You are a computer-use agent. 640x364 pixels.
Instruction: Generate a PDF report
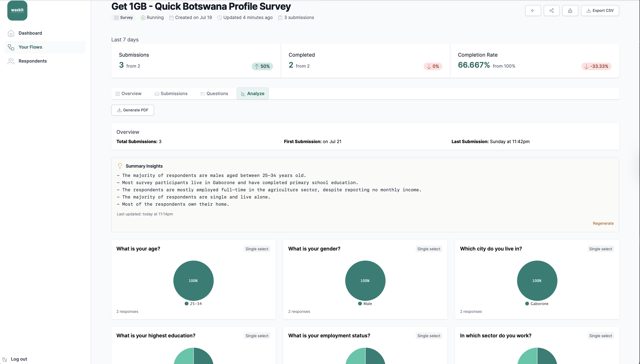pyautogui.click(x=133, y=110)
